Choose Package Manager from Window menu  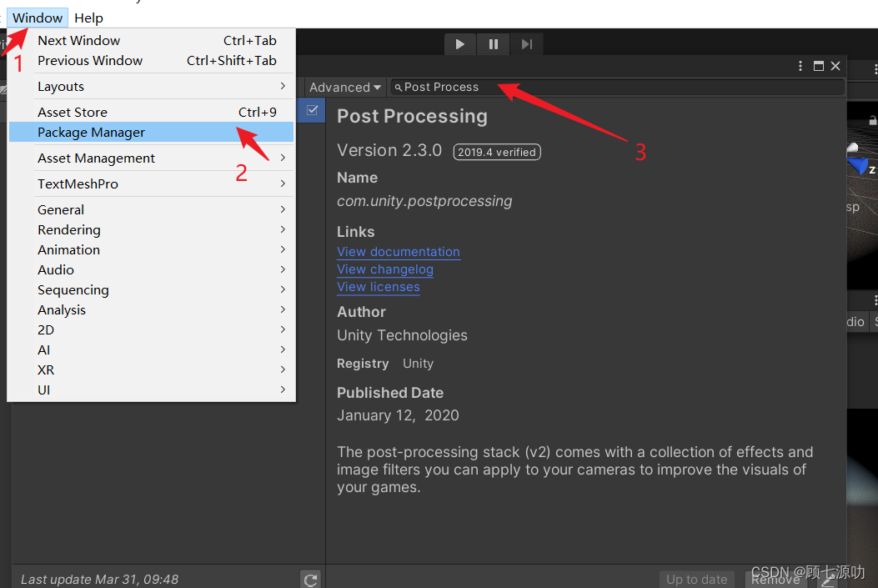151,132
